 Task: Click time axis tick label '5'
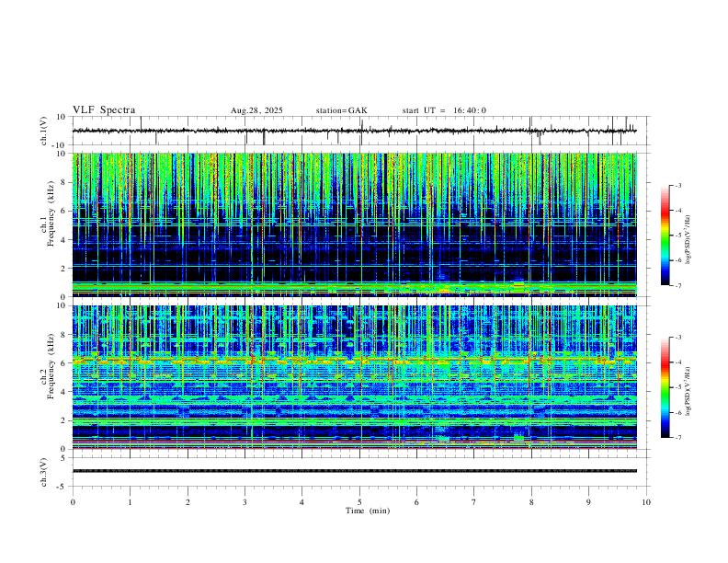coord(359,502)
